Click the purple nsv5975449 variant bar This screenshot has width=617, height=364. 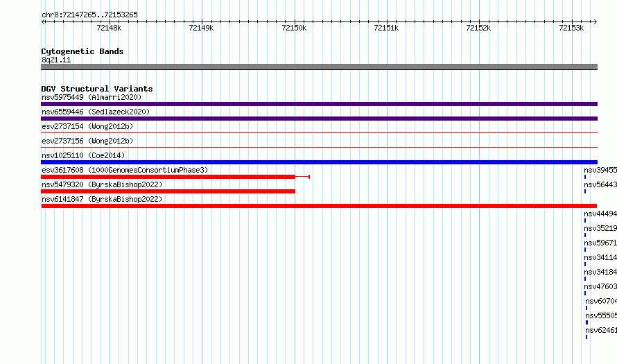point(319,104)
